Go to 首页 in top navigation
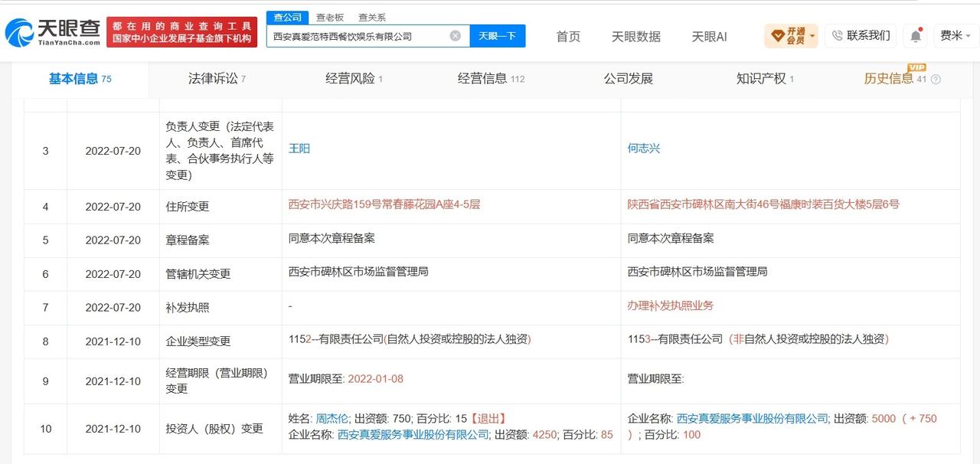Screen dimensions: 980x464 click(568, 37)
